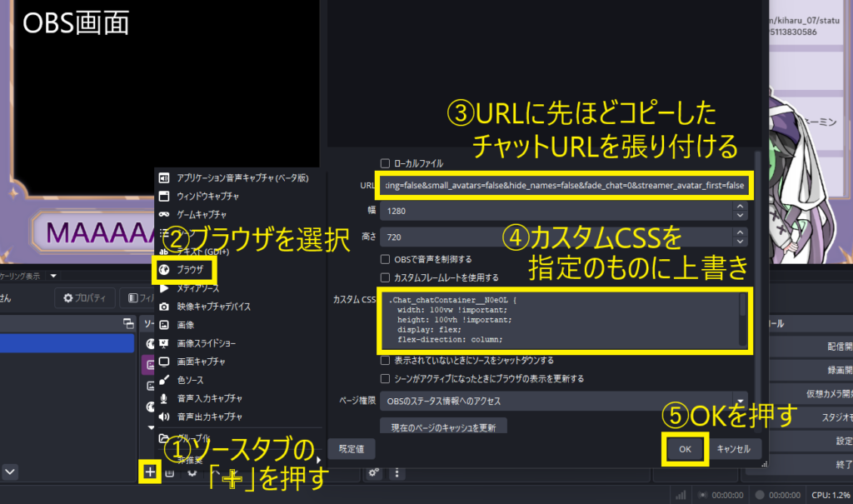Click the monitor icon for display capture
The width and height of the screenshot is (853, 504).
coord(164,362)
